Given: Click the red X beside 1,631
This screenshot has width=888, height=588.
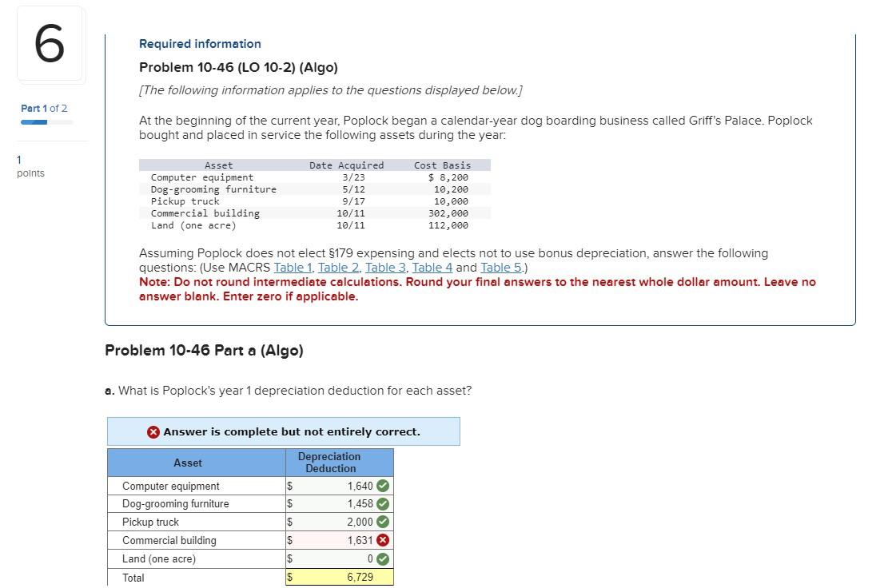Looking at the screenshot, I should (x=383, y=540).
